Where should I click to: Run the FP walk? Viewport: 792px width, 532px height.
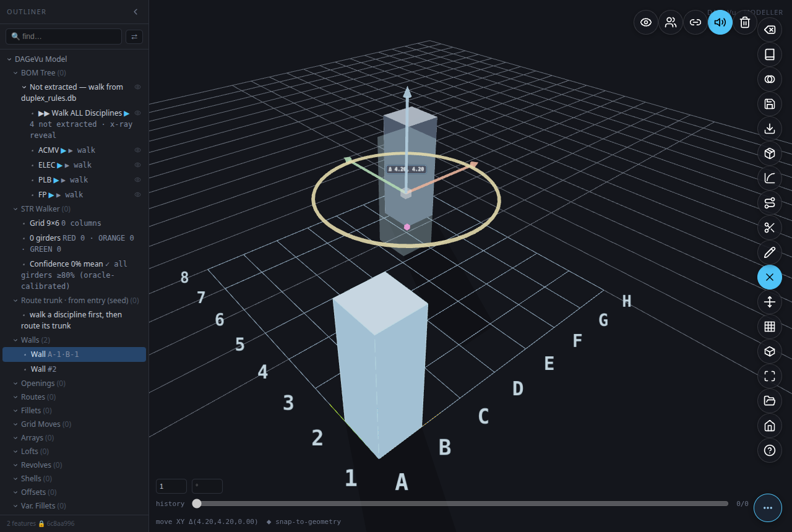[51, 195]
